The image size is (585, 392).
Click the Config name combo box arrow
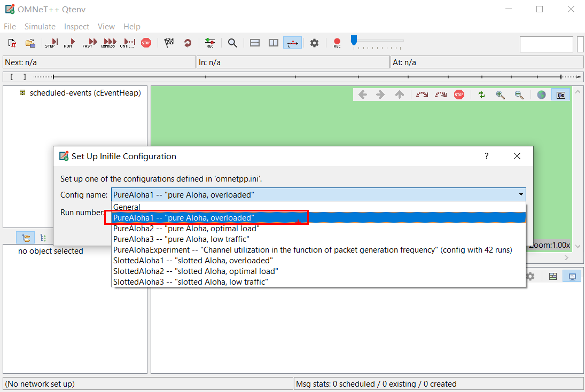(521, 194)
